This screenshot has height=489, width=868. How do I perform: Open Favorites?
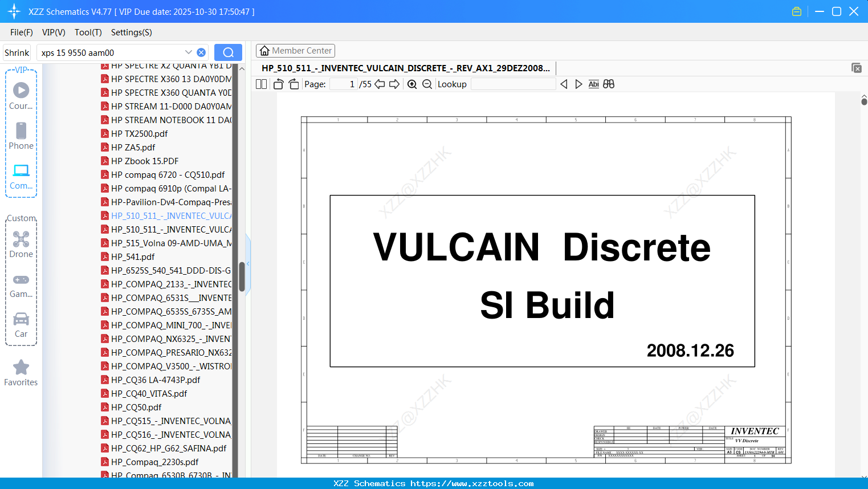(21, 373)
